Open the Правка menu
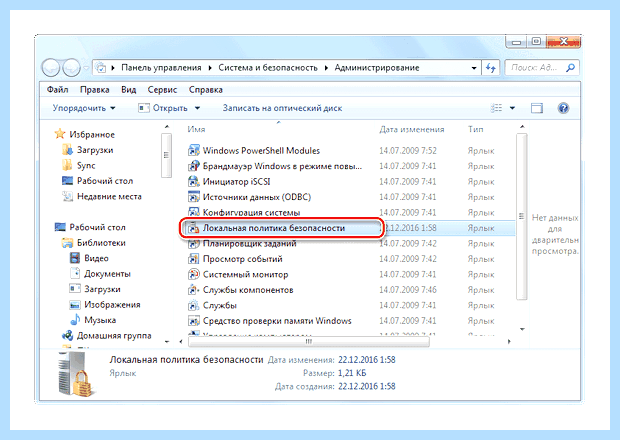The height and width of the screenshot is (440, 620). point(95,90)
